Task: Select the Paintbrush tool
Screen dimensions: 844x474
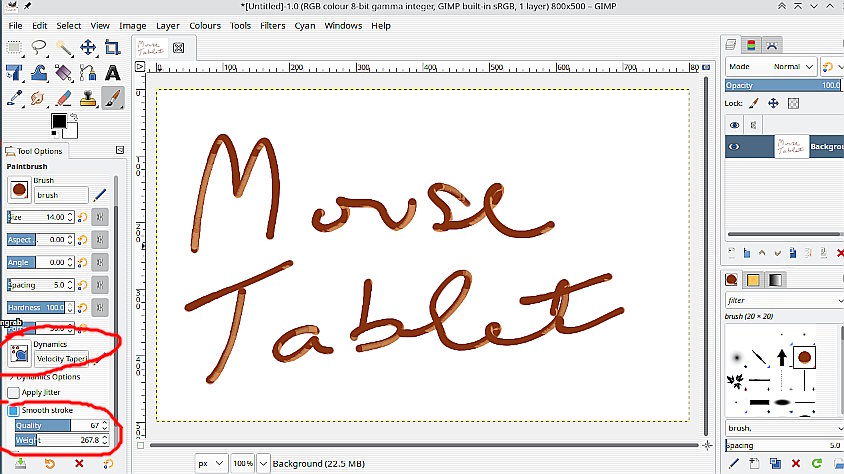Action: 112,98
